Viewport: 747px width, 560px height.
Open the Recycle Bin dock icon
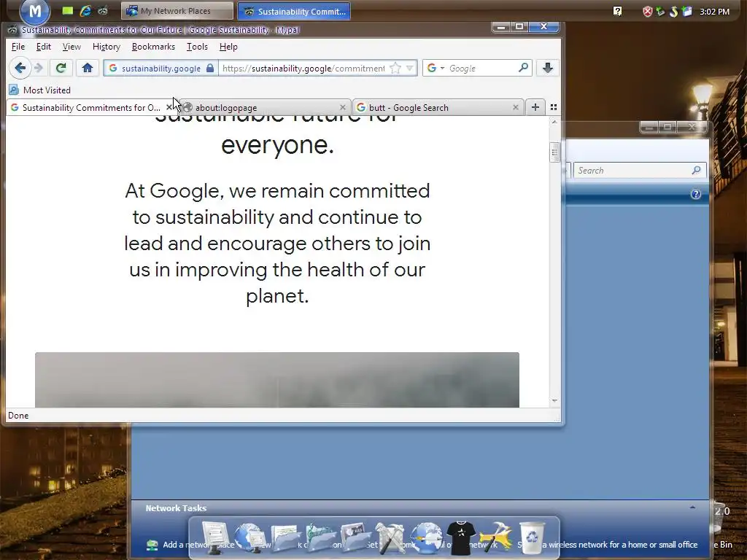coord(531,537)
